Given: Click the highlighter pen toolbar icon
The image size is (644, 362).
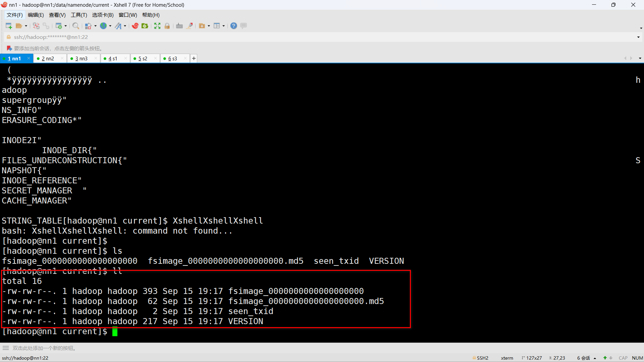Looking at the screenshot, I should tap(190, 26).
